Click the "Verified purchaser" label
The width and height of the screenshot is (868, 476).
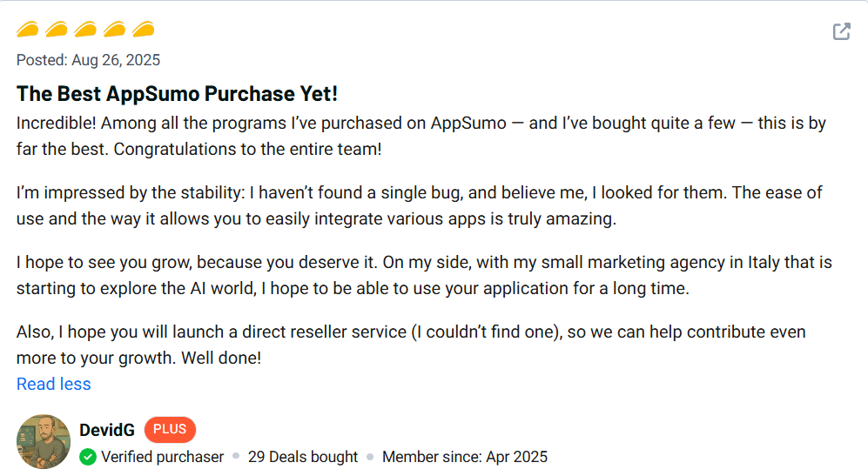pos(162,457)
